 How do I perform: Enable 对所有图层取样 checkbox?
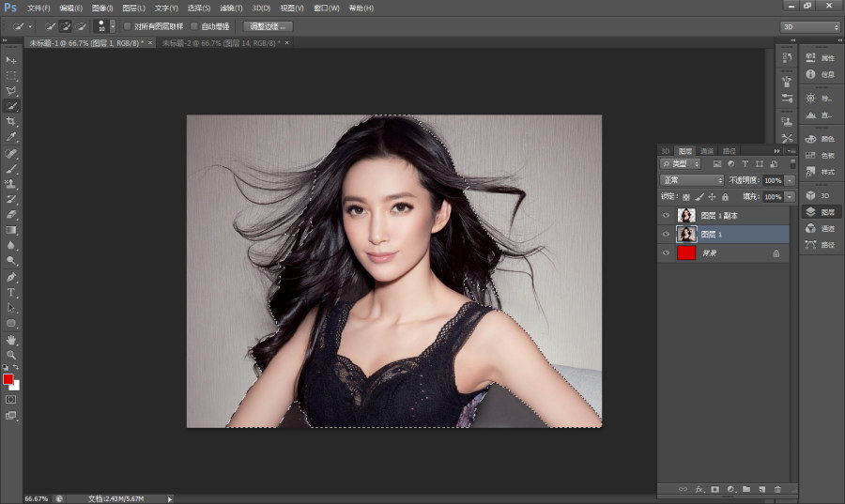127,26
